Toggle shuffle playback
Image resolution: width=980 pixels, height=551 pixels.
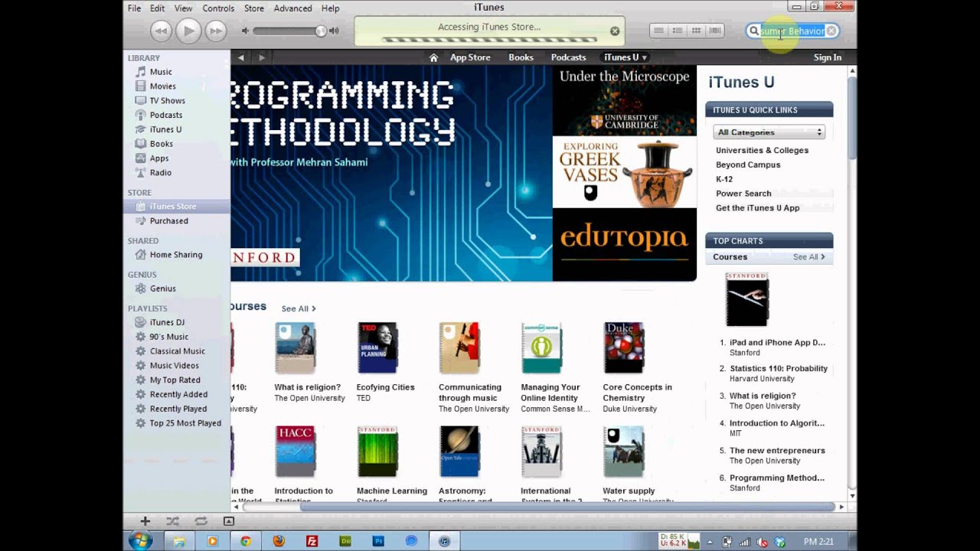tap(173, 521)
